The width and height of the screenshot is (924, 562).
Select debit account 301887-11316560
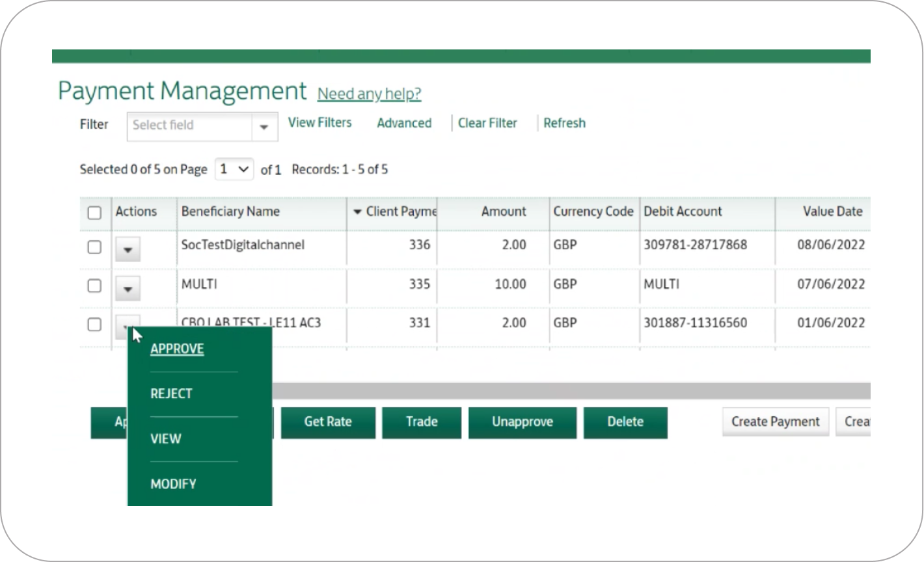click(695, 323)
